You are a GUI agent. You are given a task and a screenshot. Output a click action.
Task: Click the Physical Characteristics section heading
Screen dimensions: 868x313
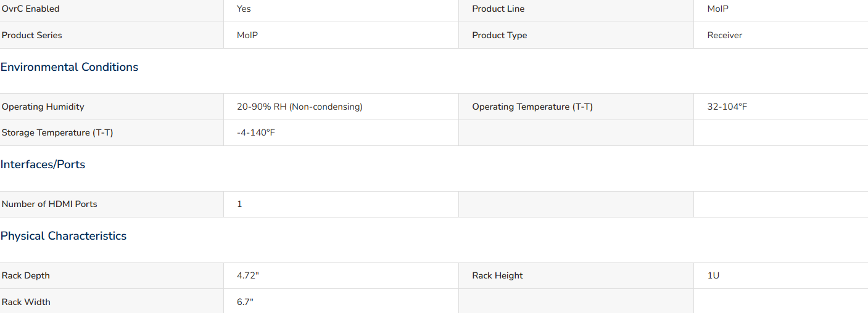(x=64, y=236)
